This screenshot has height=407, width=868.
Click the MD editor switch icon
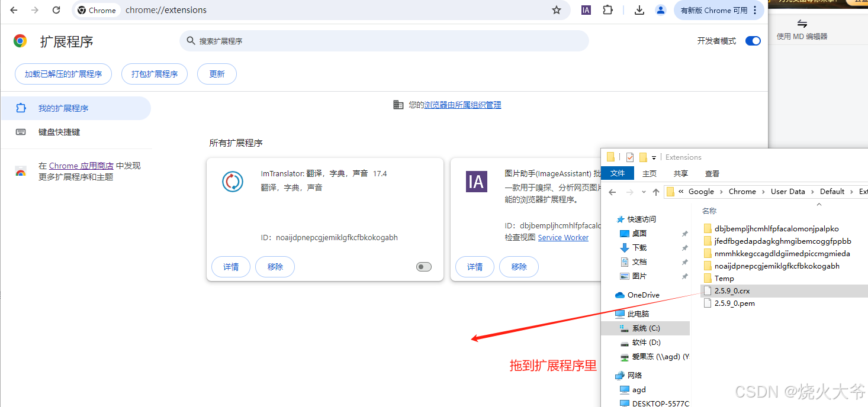[x=802, y=24]
